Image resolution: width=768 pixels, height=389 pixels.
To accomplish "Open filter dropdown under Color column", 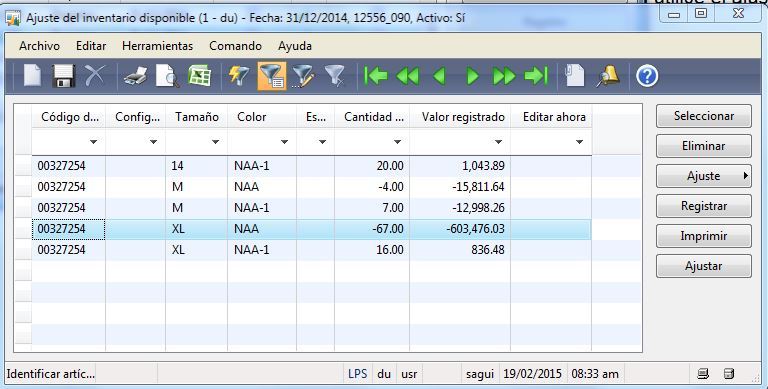I will click(284, 142).
